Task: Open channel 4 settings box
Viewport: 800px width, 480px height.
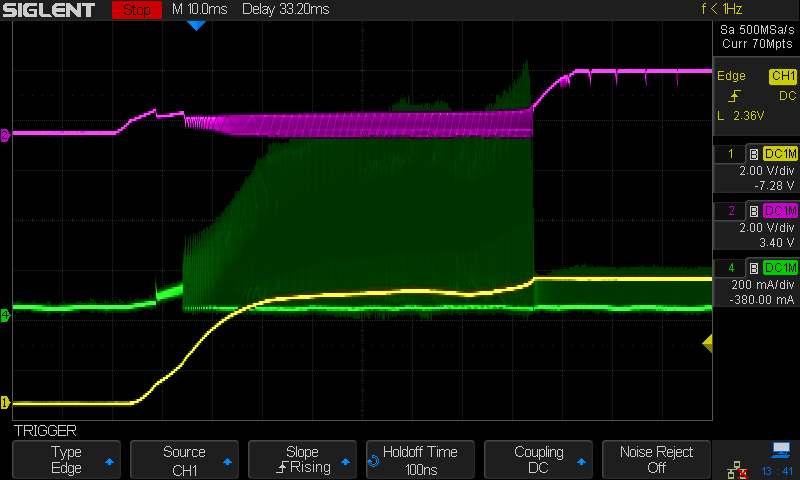Action: (x=756, y=283)
